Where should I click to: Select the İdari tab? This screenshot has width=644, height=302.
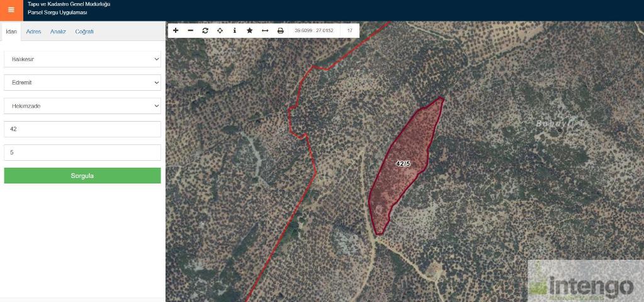[11, 32]
